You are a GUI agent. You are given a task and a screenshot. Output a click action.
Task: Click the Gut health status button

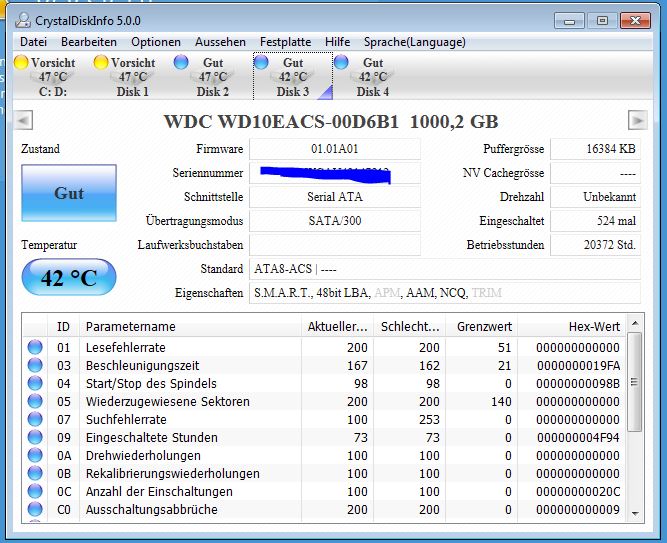pos(69,193)
